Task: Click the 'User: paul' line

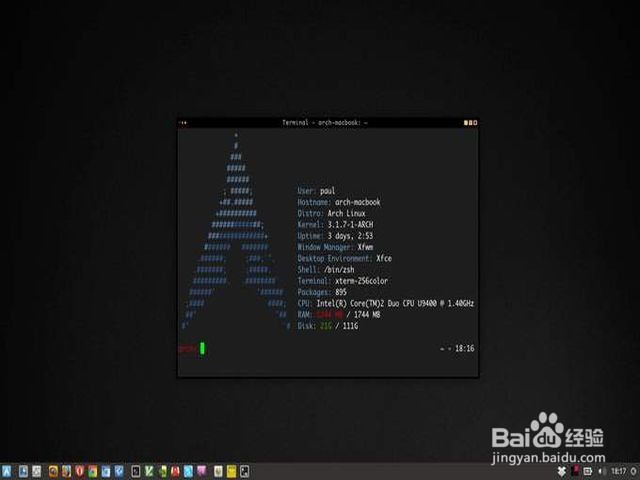Action: click(316, 191)
